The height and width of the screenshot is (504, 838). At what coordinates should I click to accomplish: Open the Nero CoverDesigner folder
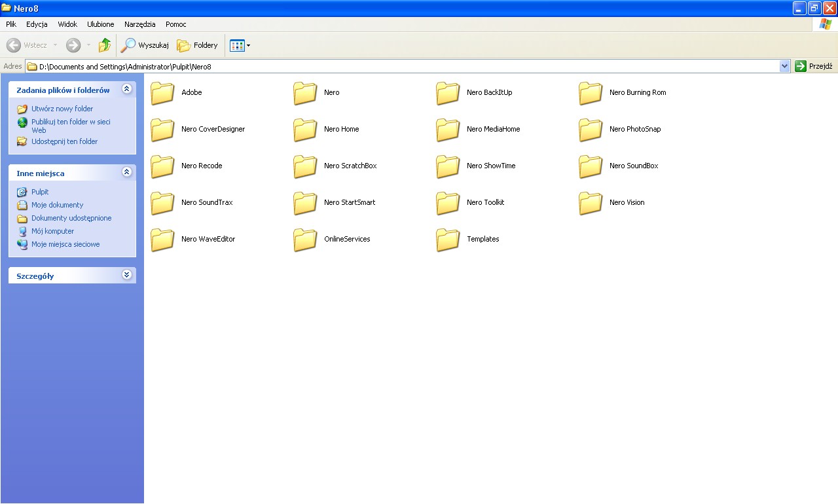[214, 129]
